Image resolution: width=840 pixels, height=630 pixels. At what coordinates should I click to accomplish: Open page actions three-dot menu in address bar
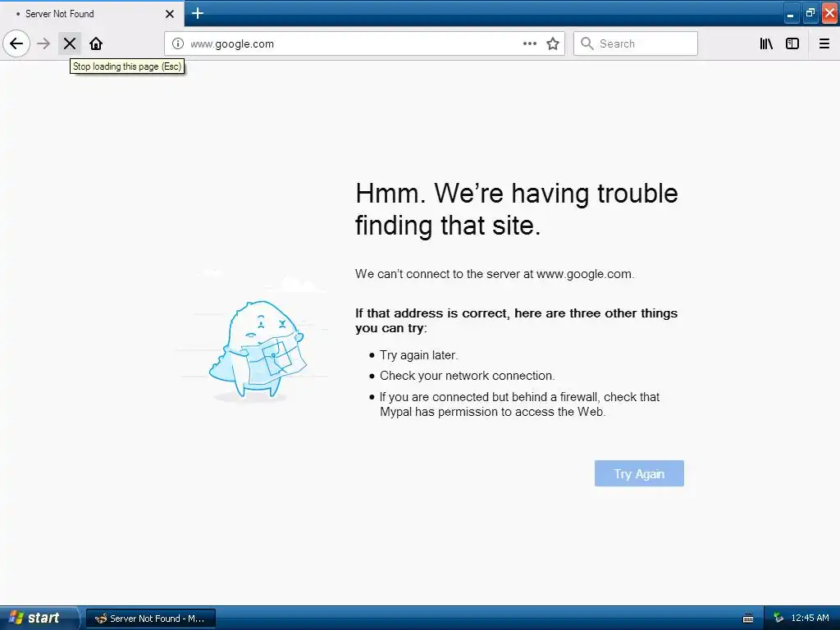click(x=529, y=43)
